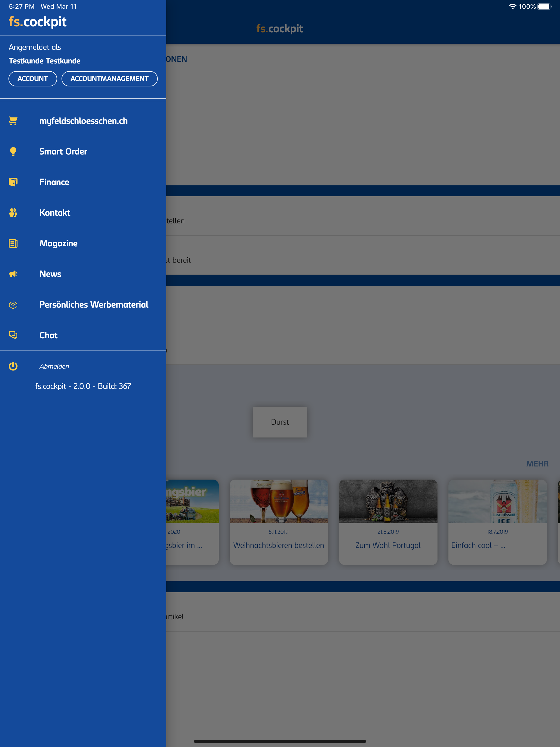560x747 pixels.
Task: Click the megaphone icon beside News
Action: 13,274
